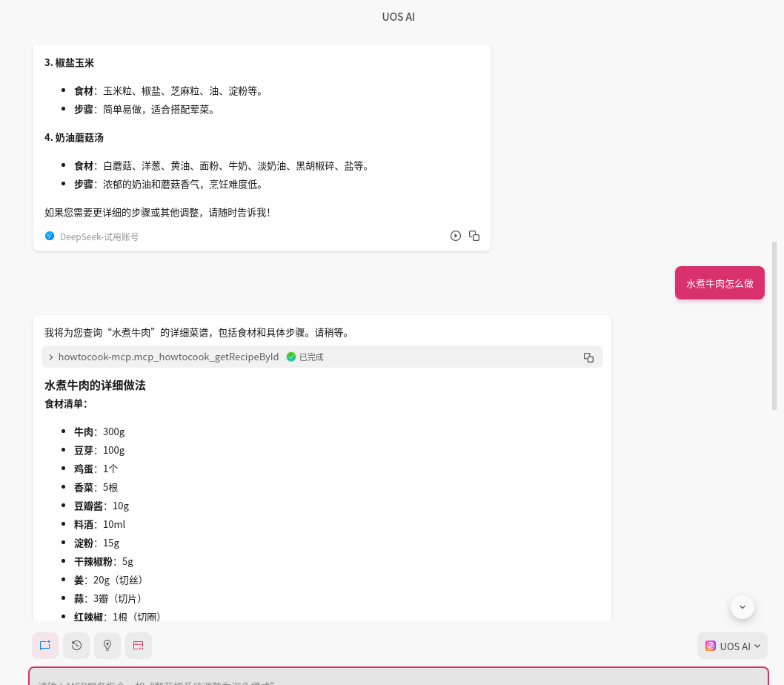
Task: Click the ingredient line 豆芽：100g
Action: pos(99,450)
